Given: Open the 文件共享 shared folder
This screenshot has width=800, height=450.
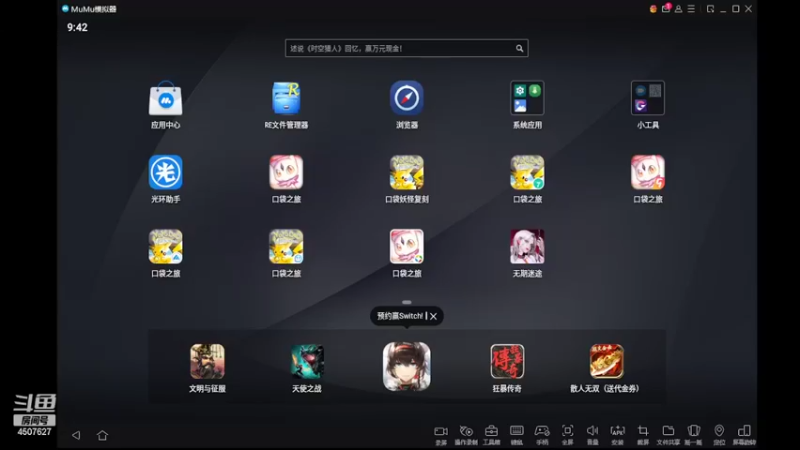Looking at the screenshot, I should (x=668, y=435).
